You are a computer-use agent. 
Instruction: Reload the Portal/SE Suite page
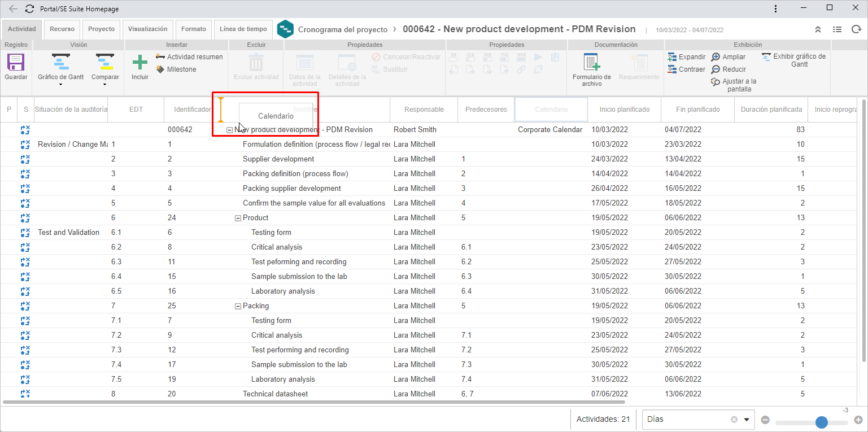click(x=29, y=9)
